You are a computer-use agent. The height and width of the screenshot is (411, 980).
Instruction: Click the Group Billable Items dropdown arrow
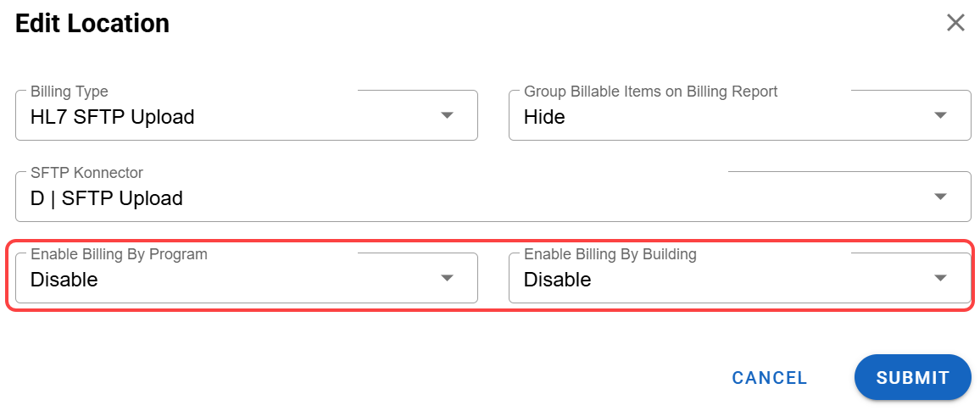pyautogui.click(x=940, y=115)
